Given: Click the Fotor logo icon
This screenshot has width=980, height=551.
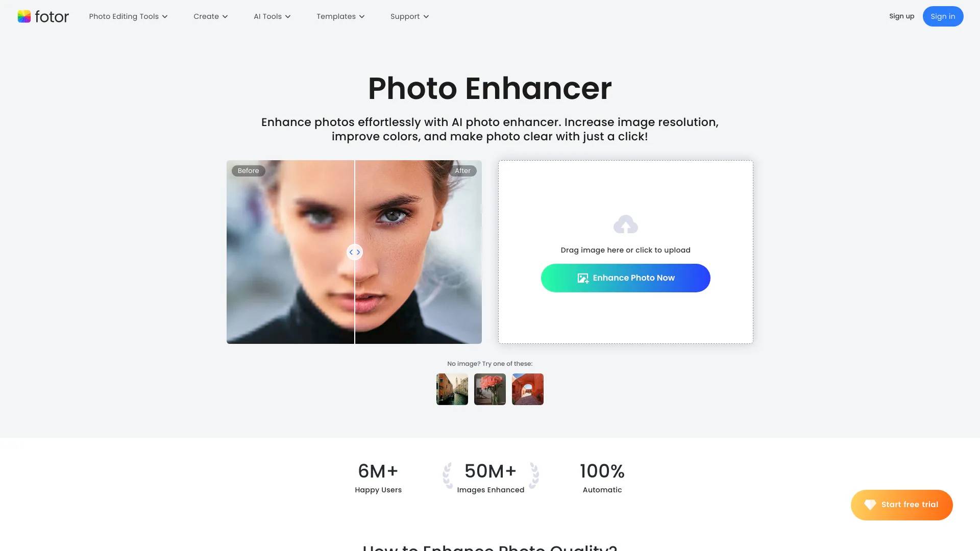Looking at the screenshot, I should pos(24,16).
